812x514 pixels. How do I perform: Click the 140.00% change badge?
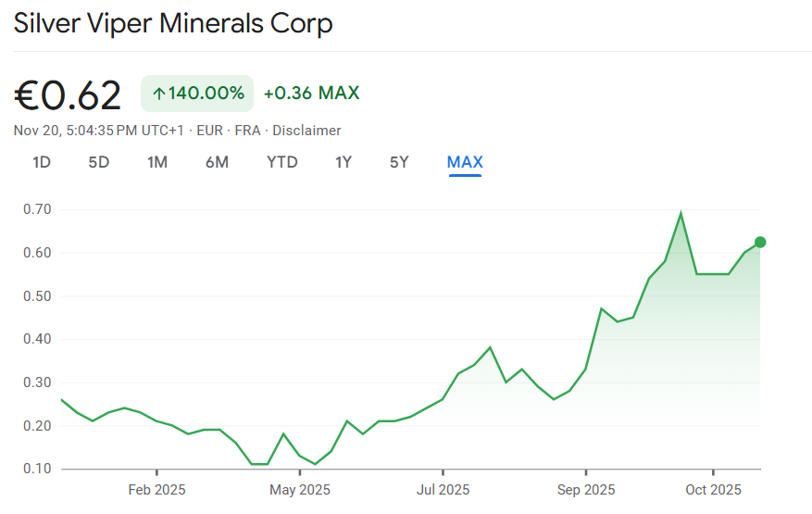(x=196, y=94)
